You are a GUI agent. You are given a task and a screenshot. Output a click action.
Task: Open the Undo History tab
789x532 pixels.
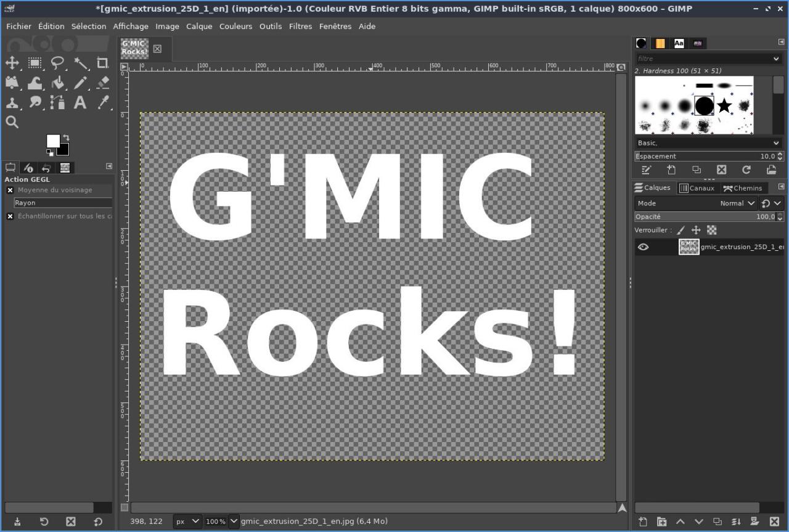46,168
